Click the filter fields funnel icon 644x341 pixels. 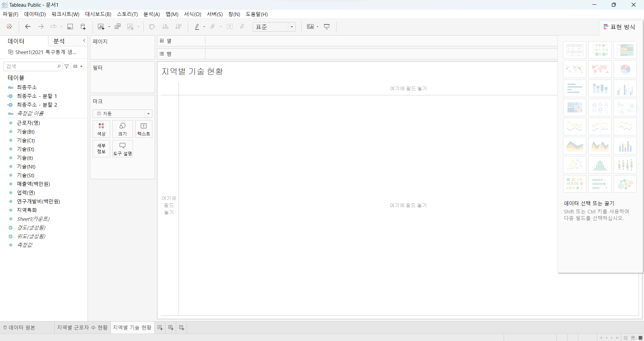[67, 66]
